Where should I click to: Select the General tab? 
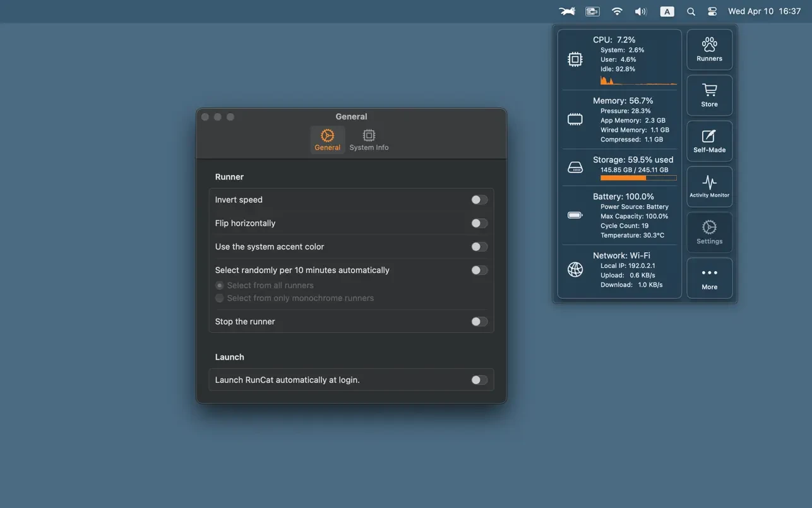(327, 140)
